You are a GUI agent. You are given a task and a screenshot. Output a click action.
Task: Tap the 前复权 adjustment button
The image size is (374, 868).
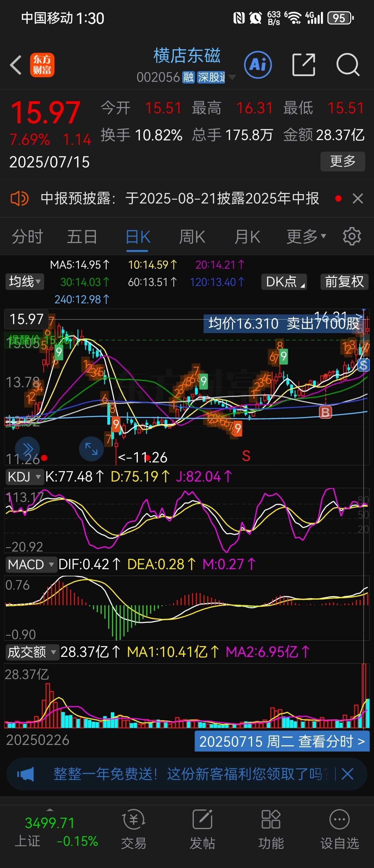click(345, 281)
